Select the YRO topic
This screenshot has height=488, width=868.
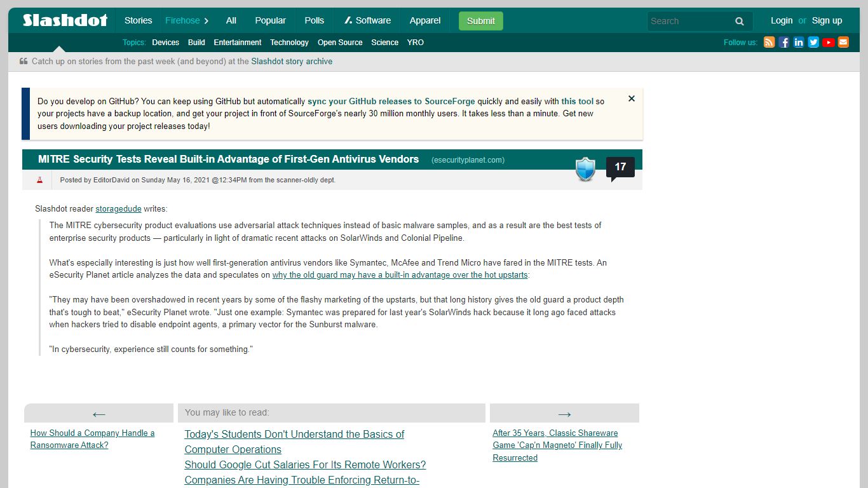coord(416,43)
